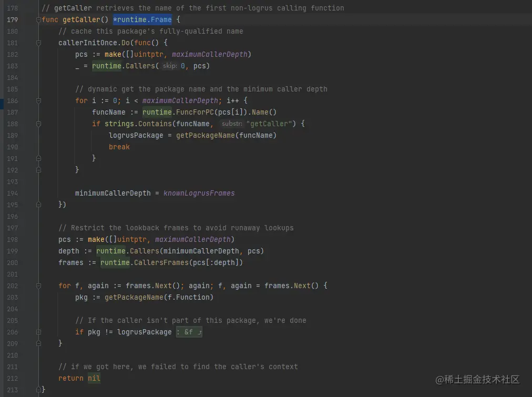The image size is (532, 397).
Task: Click comment 'cache this package's fully-qualified name'
Action: click(151, 31)
